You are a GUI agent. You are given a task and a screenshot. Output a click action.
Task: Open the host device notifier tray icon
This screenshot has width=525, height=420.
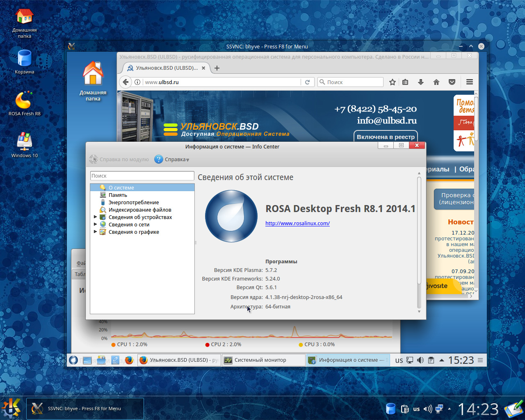(391, 409)
